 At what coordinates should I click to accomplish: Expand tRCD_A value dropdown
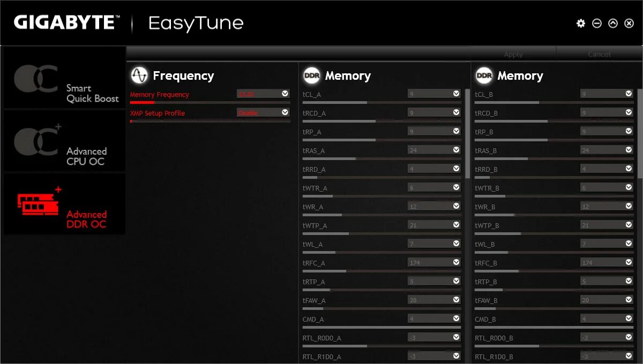pyautogui.click(x=434, y=112)
